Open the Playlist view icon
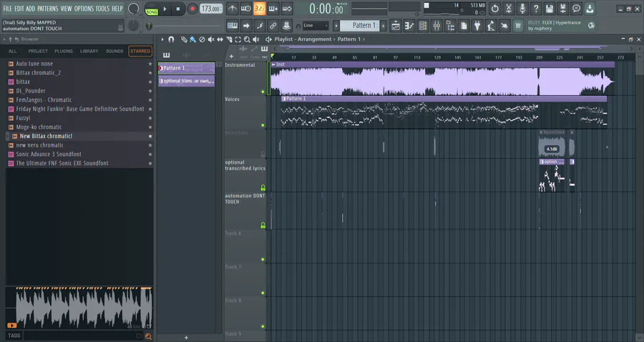The image size is (644, 342). tap(396, 26)
